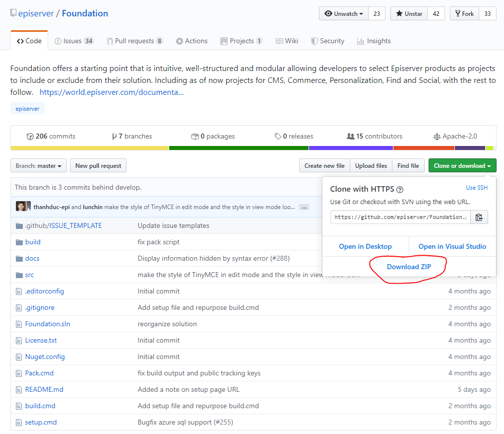Screen dimensions: 504x434
Task: Click the file icon next to build.cmd
Action: click(x=19, y=406)
